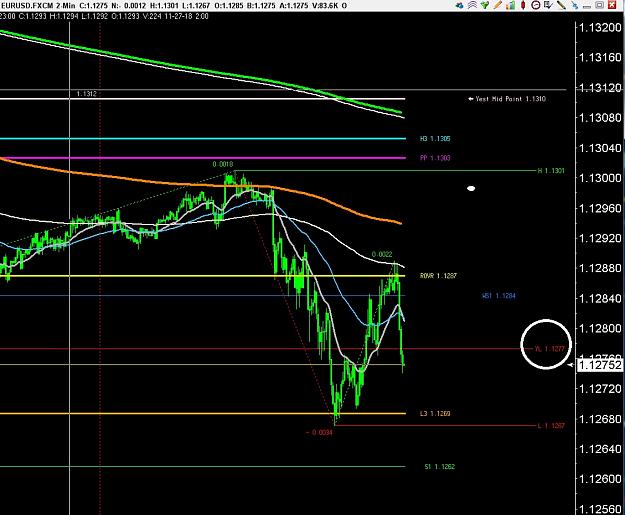The width and height of the screenshot is (625, 515).
Task: Click the 2-Min interval label
Action: click(x=65, y=6)
